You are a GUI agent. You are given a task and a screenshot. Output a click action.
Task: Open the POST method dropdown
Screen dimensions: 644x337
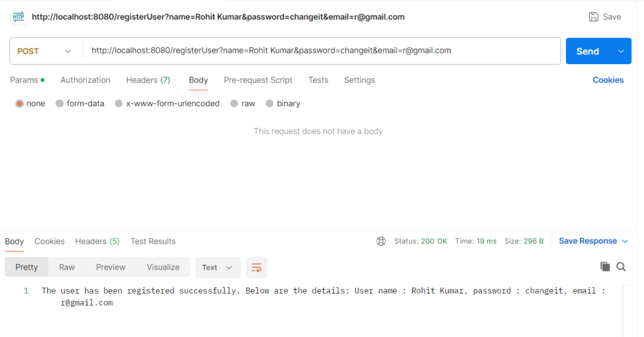(45, 52)
